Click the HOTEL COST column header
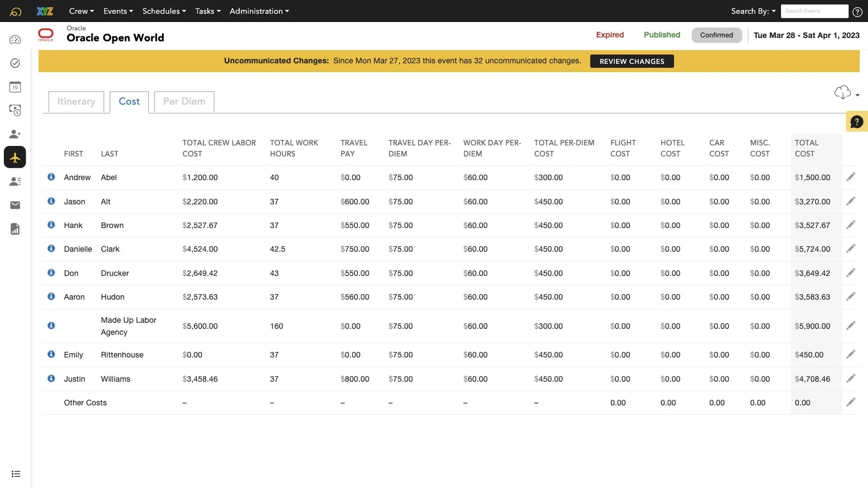Screen dimensions: 868x488 pos(672,148)
